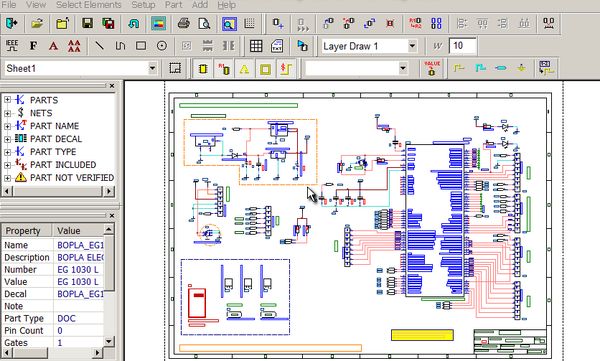Select the diagonal line draw tool
The height and width of the screenshot is (361, 600).
99,46
